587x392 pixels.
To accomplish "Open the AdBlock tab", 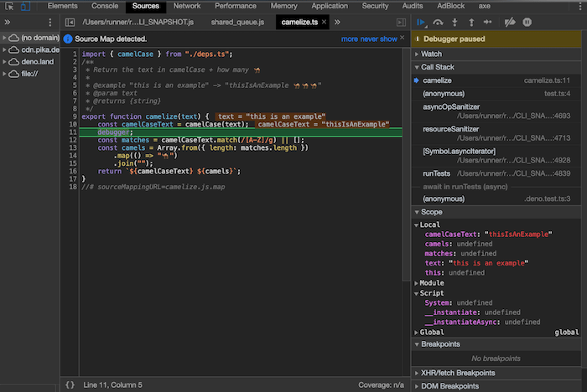I will pyautogui.click(x=451, y=6).
